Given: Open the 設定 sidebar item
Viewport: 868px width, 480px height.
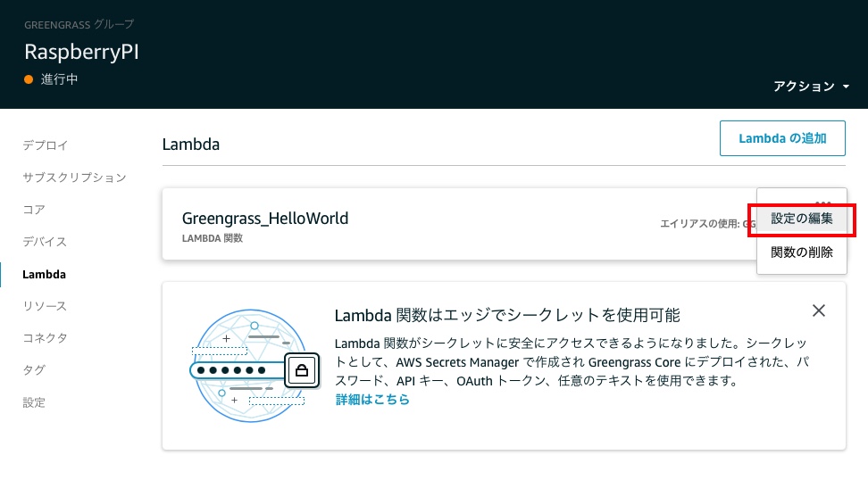Looking at the screenshot, I should click(34, 402).
